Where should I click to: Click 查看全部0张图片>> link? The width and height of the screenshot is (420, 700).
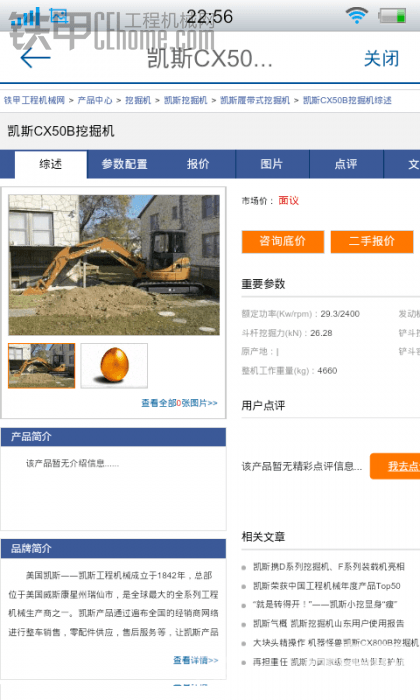coord(179,403)
